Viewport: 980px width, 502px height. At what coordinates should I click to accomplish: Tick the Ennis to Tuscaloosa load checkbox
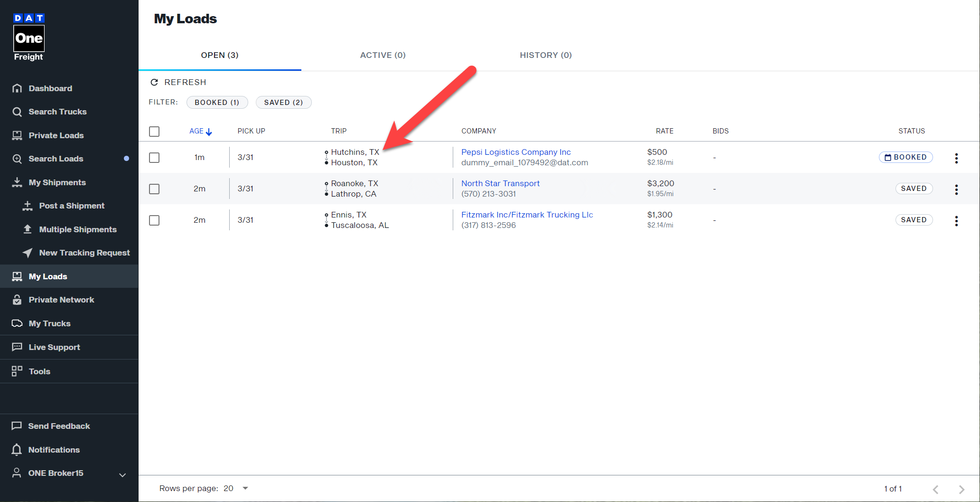click(x=154, y=220)
